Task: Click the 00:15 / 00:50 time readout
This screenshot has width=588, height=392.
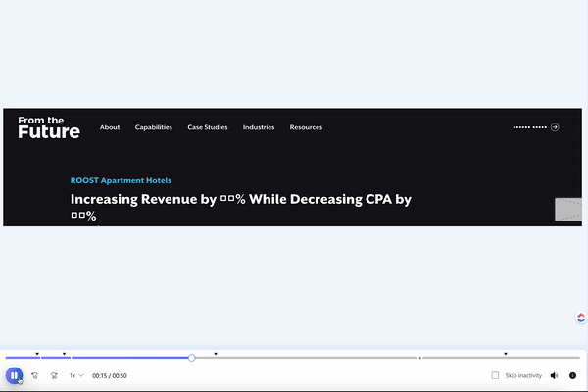Action: click(110, 375)
